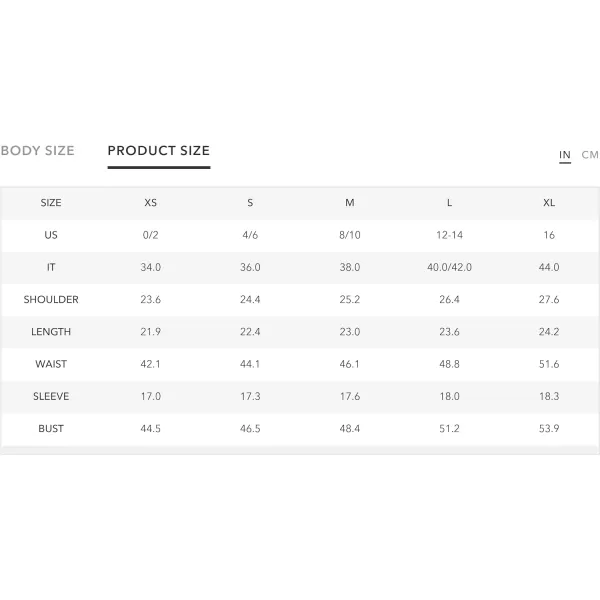Click the WAIST row label
Image resolution: width=600 pixels, height=600 pixels.
pos(51,364)
